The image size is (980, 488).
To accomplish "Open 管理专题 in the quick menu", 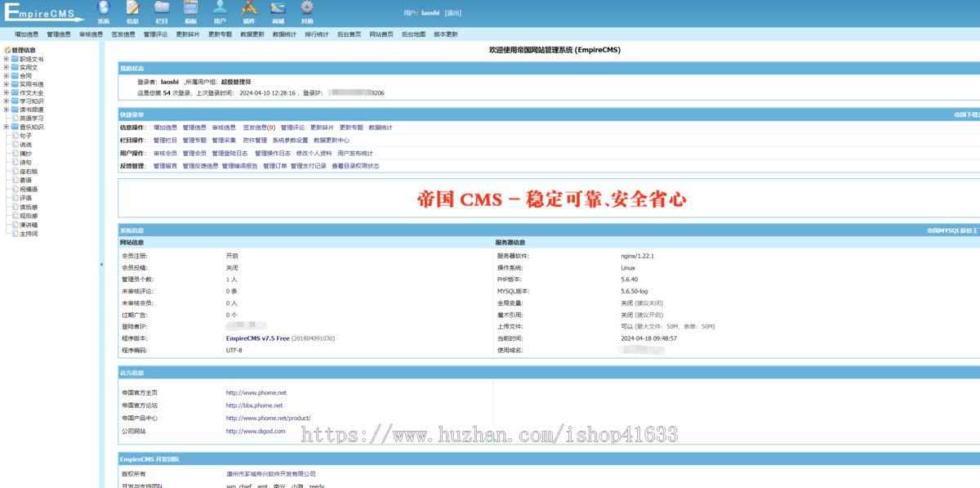I will click(x=194, y=140).
